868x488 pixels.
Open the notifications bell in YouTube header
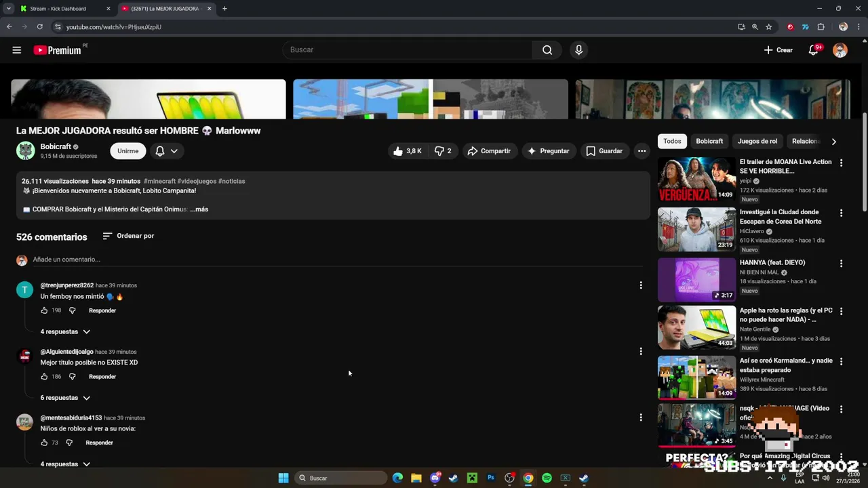click(814, 50)
